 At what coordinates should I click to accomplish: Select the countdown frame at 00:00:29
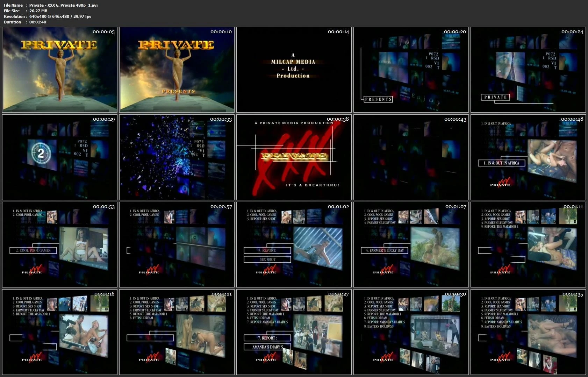[x=60, y=157]
